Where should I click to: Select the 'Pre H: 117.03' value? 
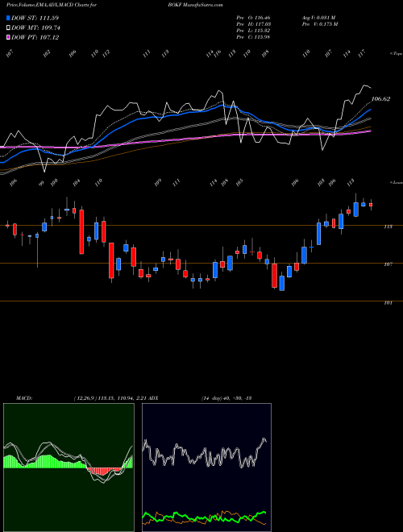[x=253, y=24]
